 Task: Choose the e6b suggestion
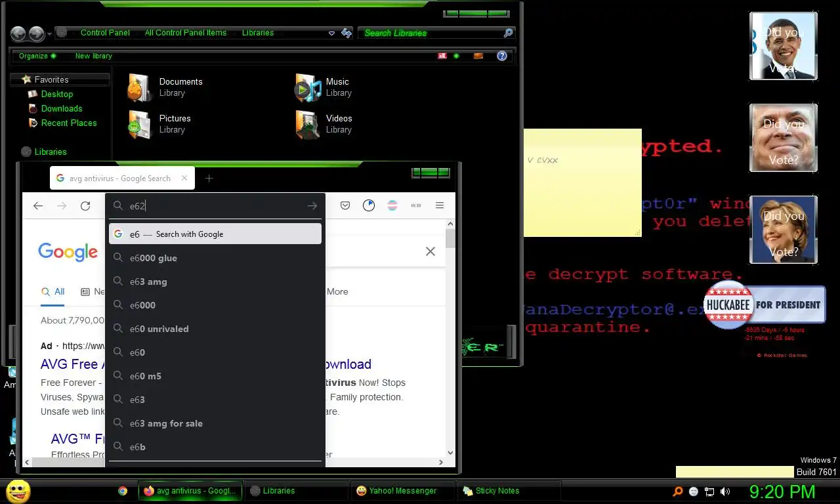(x=215, y=447)
